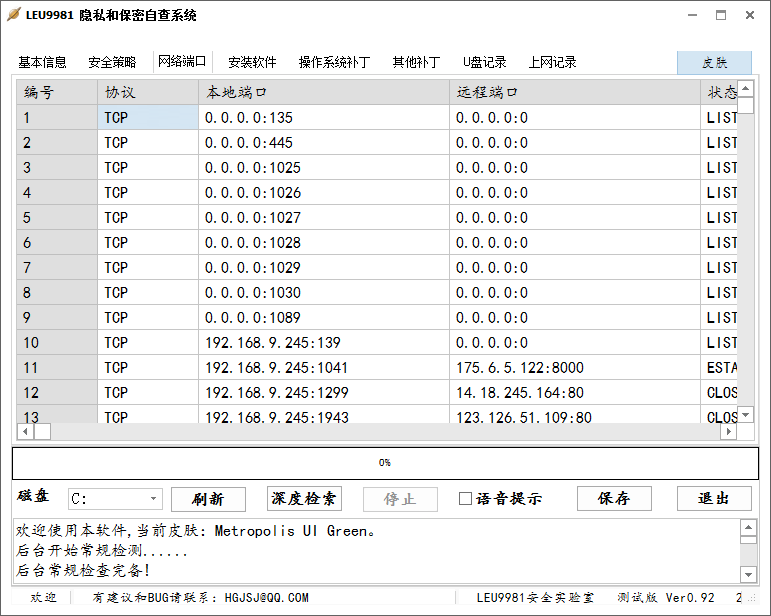Click the 刷新 refresh button
The width and height of the screenshot is (771, 616).
click(208, 499)
